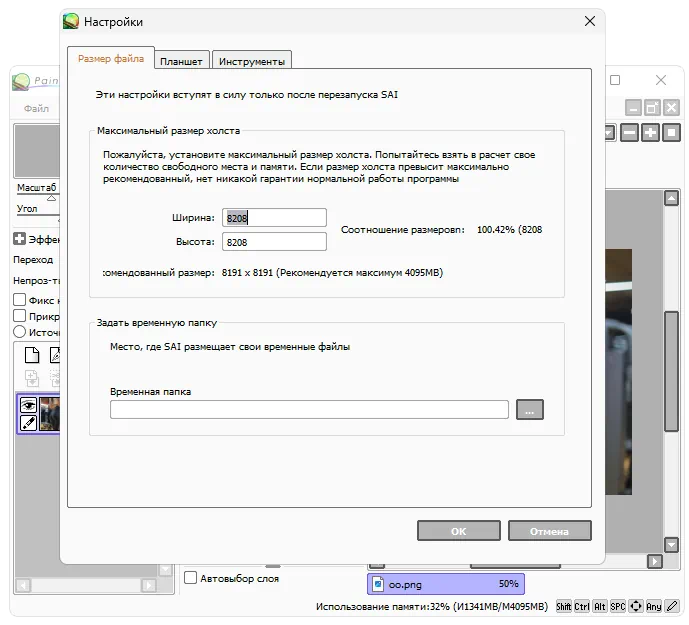Create a new layer with blank page icon
689x625 pixels.
click(32, 355)
